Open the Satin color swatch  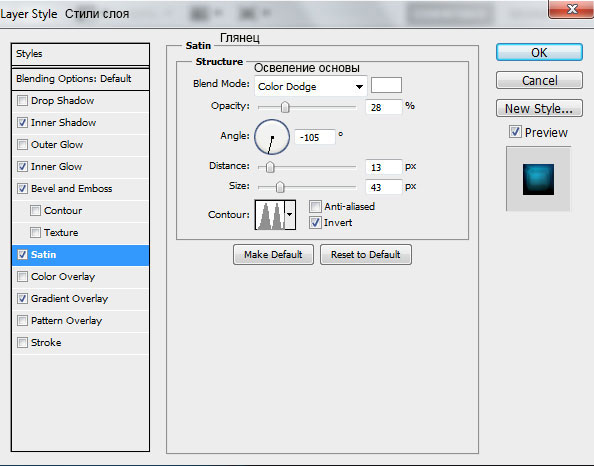[386, 85]
